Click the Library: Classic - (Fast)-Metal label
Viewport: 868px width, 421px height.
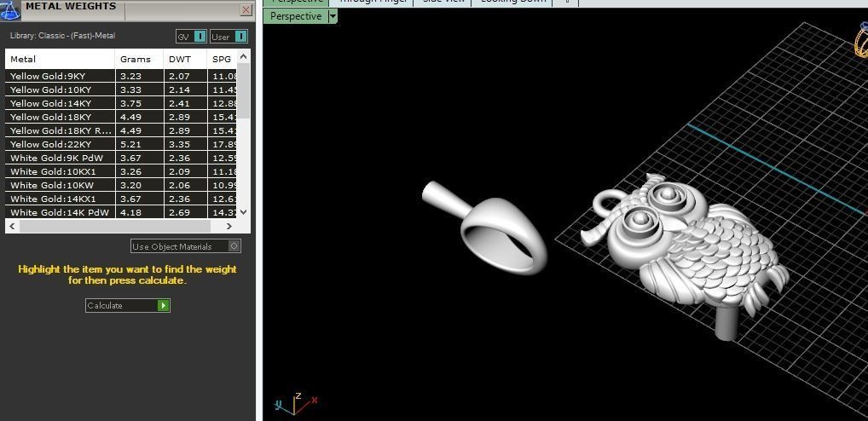(62, 36)
